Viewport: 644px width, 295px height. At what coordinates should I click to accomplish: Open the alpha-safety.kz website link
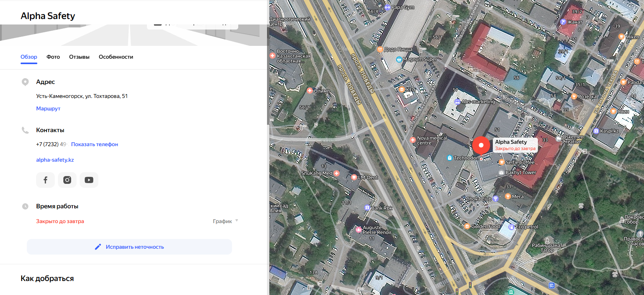click(x=55, y=160)
